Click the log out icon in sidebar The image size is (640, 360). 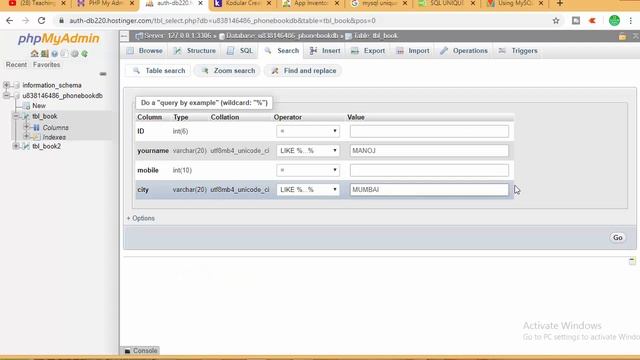[44, 53]
